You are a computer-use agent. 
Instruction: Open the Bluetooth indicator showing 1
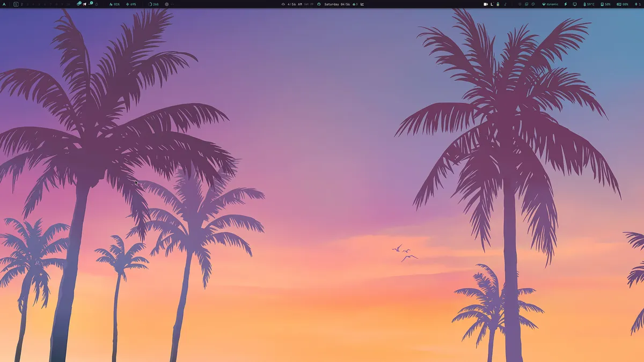click(x=638, y=4)
